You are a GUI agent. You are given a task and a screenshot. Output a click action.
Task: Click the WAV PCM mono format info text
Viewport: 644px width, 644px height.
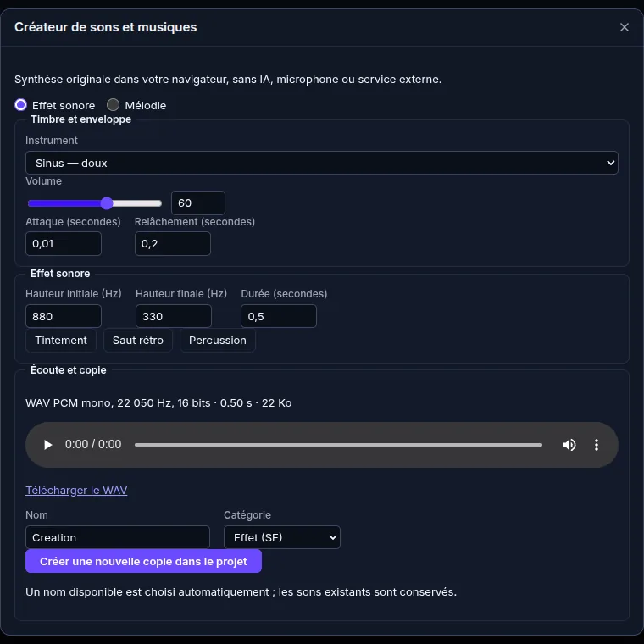[x=158, y=402]
